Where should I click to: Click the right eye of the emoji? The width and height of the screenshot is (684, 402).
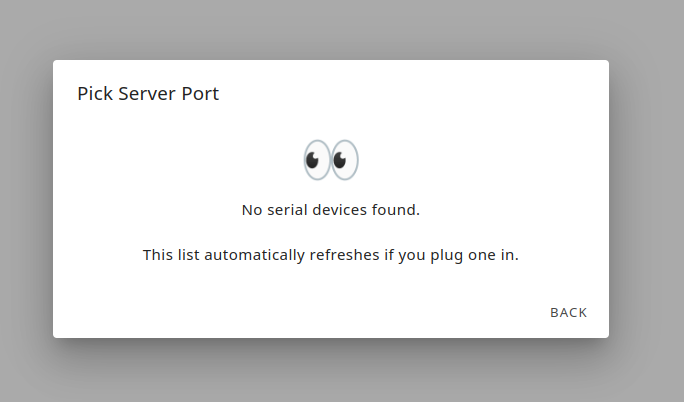tap(345, 160)
